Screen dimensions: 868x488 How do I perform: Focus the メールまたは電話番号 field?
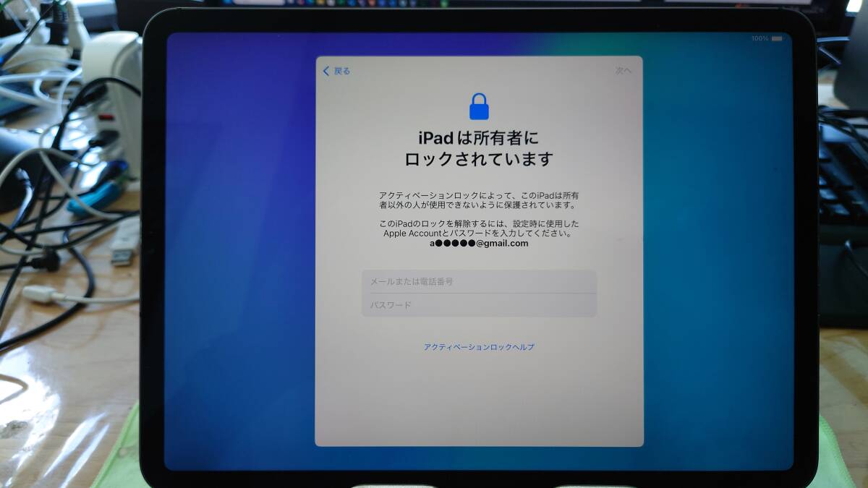(x=479, y=281)
